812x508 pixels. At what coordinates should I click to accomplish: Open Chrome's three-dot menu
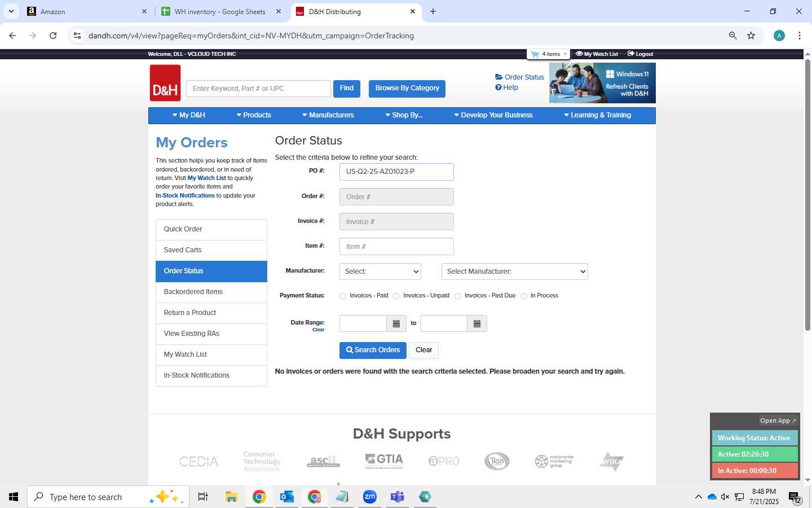point(800,36)
